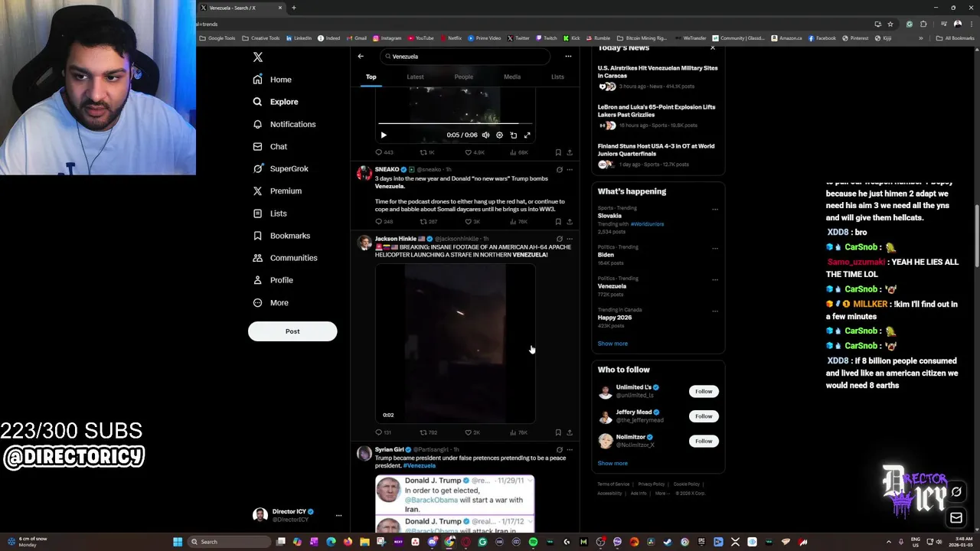Viewport: 980px width, 551px height.
Task: Open U.S. Airstrikes Hit Venezuelan Military news
Action: coord(658,72)
